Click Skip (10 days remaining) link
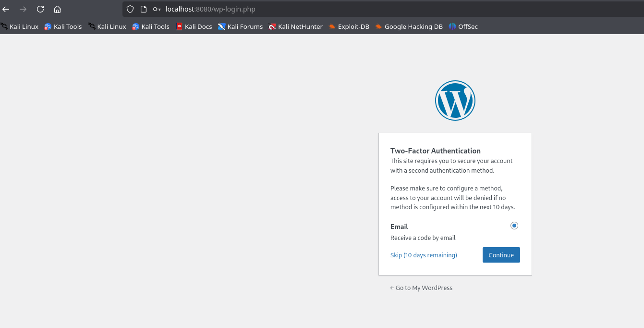Viewport: 644px width, 328px height. [x=424, y=255]
